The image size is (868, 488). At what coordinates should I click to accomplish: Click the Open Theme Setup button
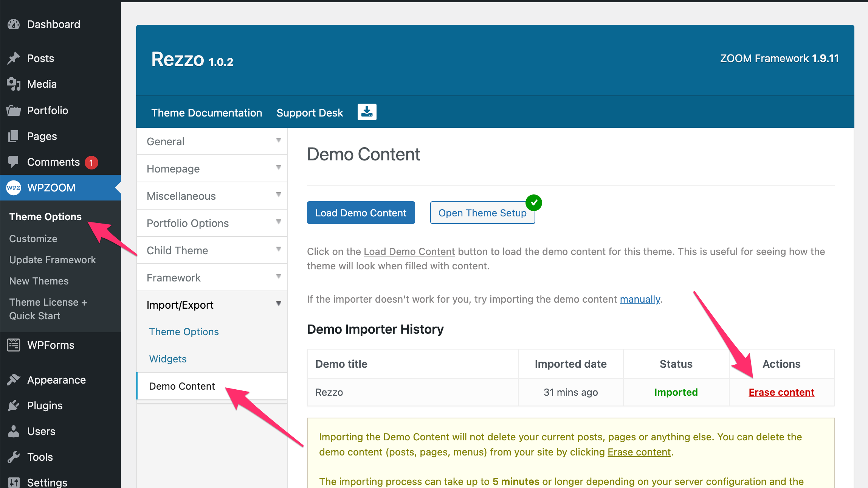[482, 213]
